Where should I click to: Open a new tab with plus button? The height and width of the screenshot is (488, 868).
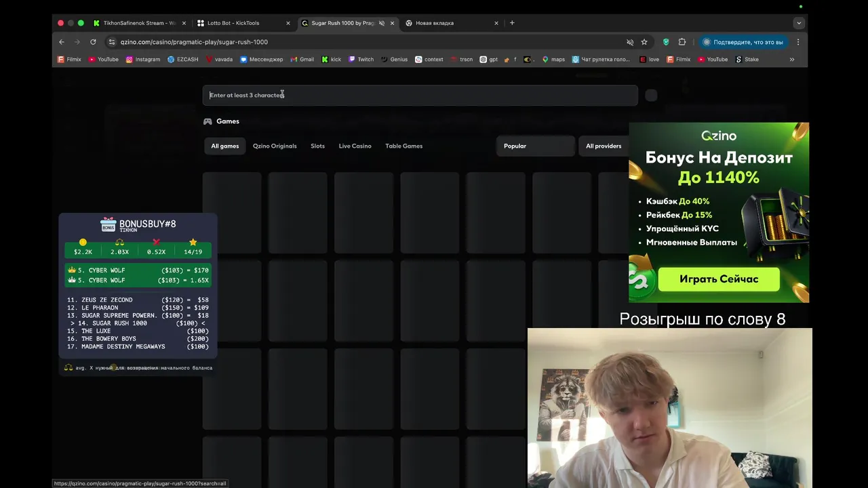(512, 23)
